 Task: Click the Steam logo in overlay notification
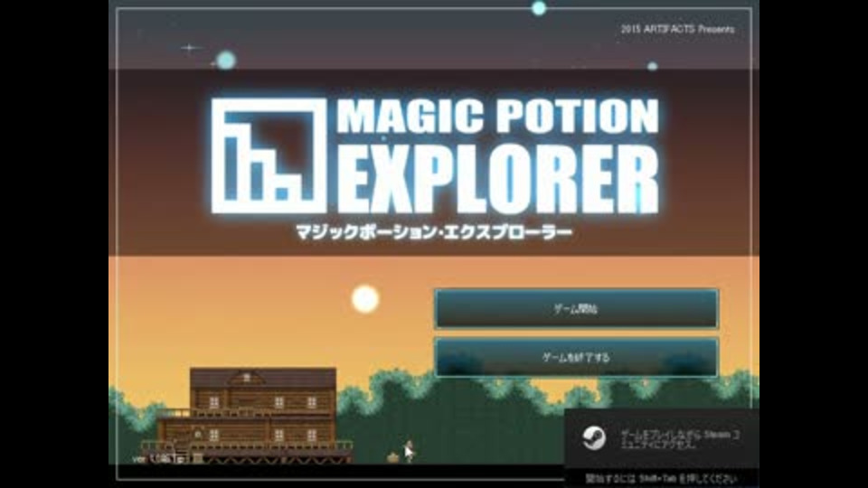click(x=594, y=438)
